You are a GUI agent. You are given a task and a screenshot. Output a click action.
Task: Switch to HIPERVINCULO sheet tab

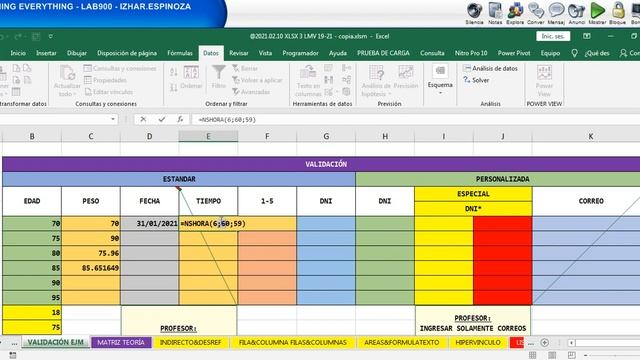click(x=478, y=342)
